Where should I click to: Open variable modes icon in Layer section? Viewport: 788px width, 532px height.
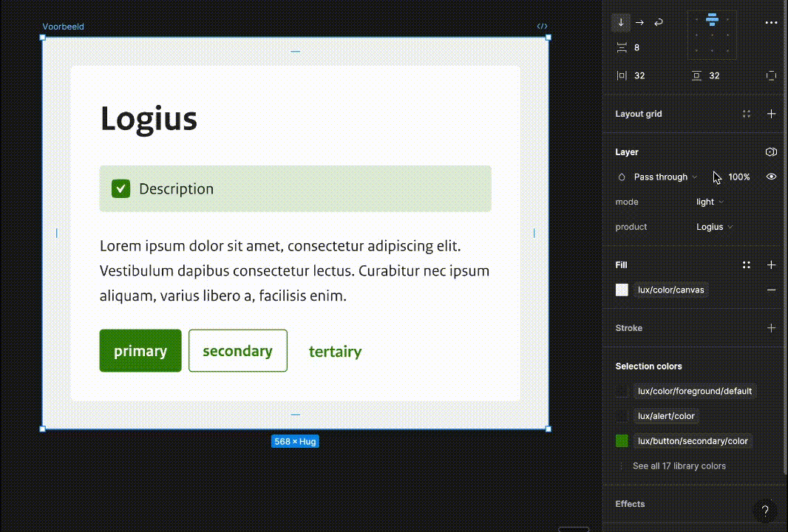771,151
